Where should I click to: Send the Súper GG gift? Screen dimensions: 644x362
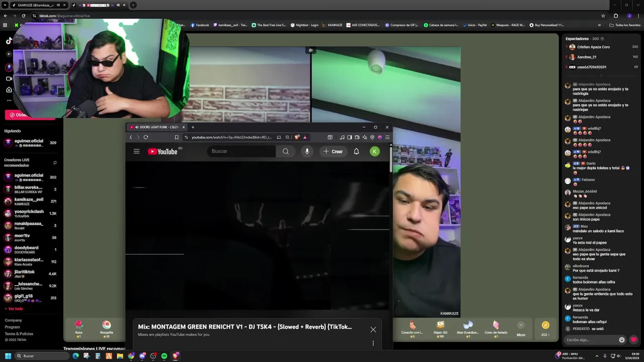[x=441, y=328]
